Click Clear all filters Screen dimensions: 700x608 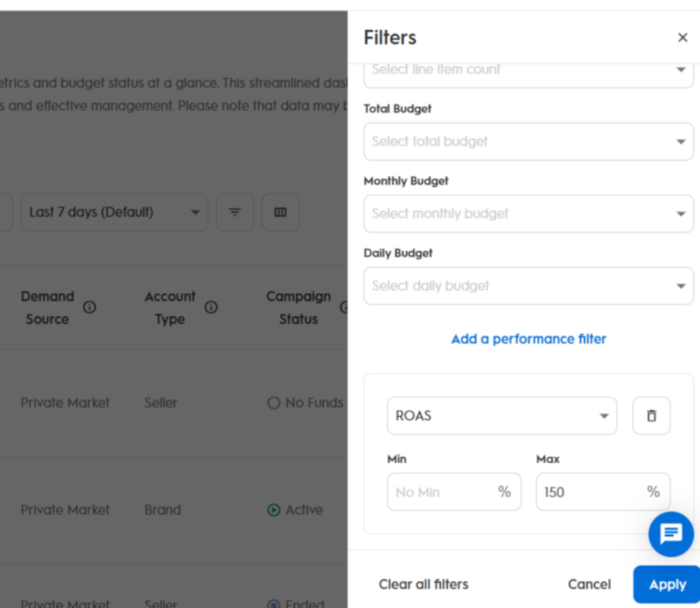(x=423, y=584)
